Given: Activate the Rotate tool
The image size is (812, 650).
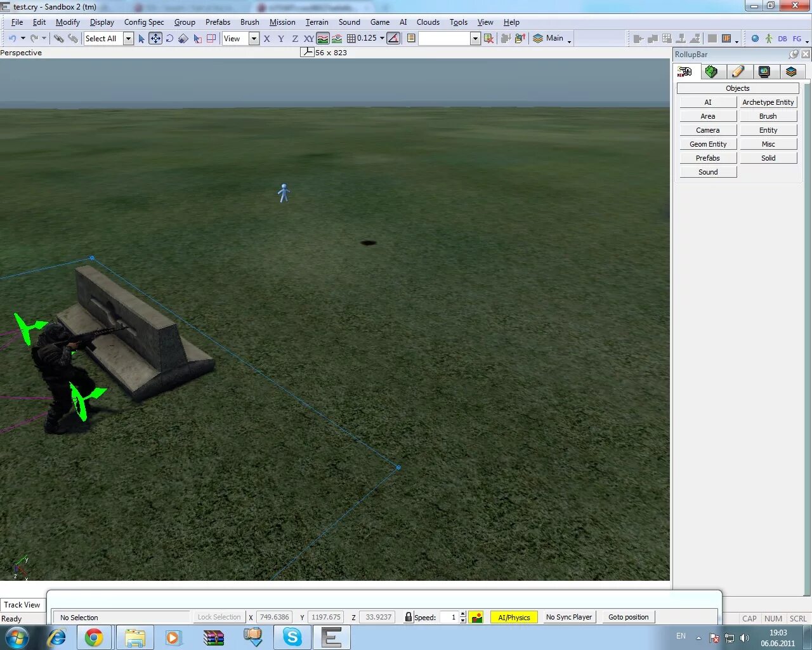Looking at the screenshot, I should [x=169, y=39].
